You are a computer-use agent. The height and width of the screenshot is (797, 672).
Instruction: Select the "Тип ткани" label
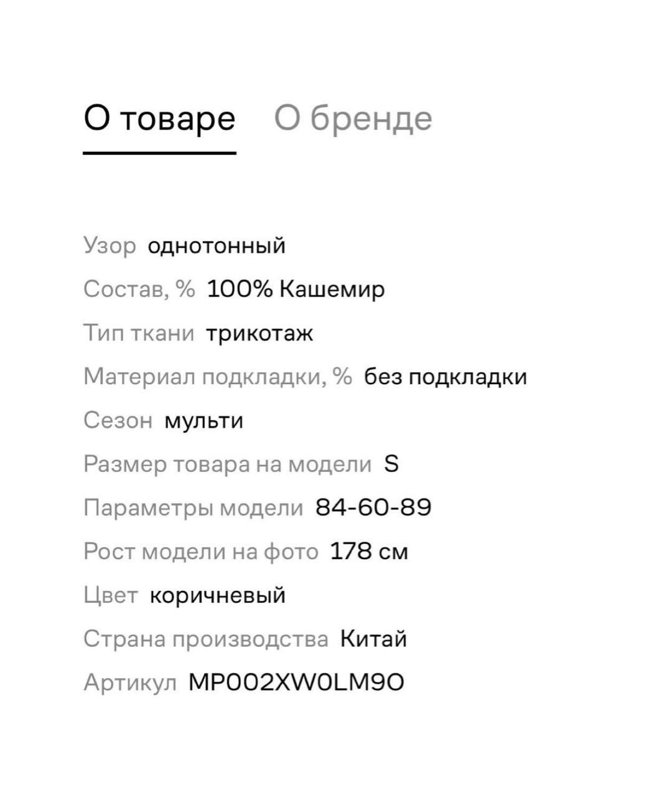(x=138, y=332)
